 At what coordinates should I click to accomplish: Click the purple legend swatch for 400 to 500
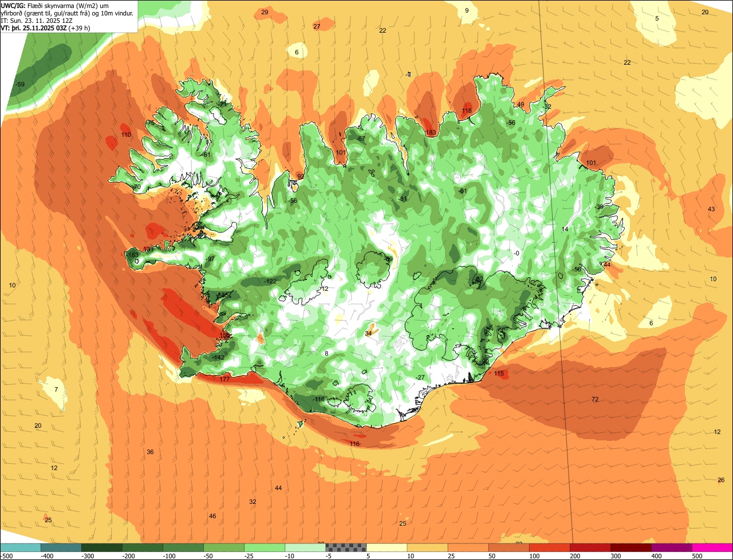point(672,547)
